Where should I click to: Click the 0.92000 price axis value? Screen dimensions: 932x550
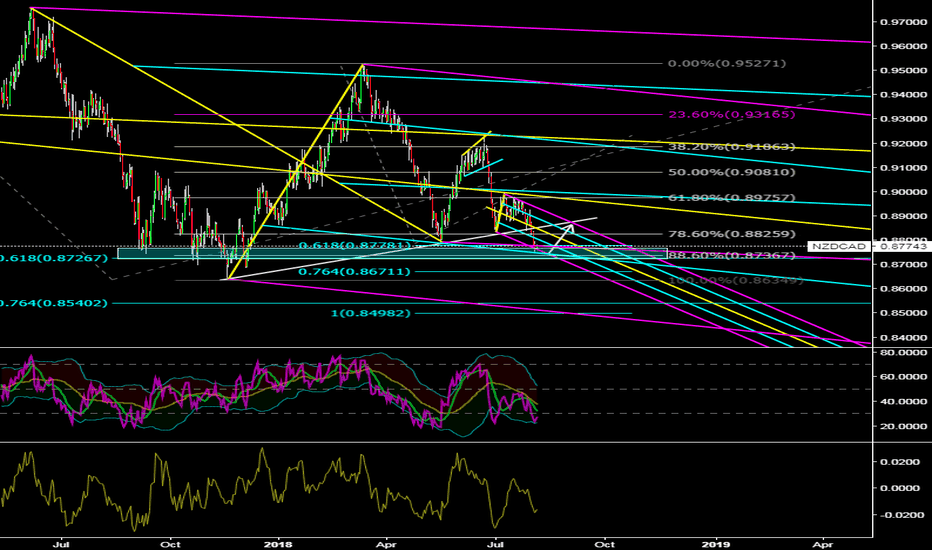pos(903,144)
